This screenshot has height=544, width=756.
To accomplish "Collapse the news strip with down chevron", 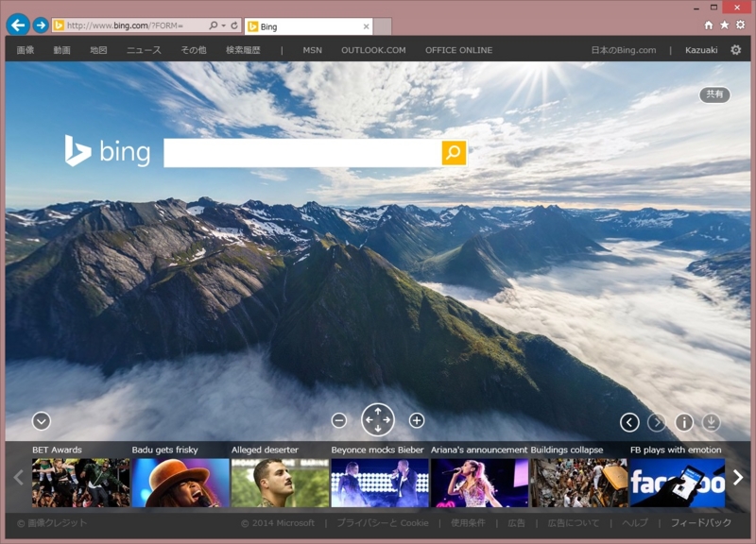I will (42, 421).
